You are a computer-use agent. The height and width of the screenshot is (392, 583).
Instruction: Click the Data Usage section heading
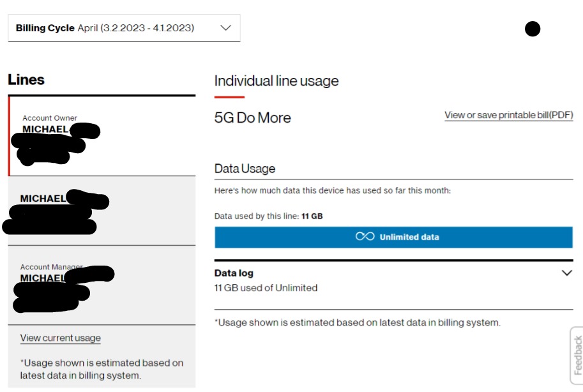(245, 169)
